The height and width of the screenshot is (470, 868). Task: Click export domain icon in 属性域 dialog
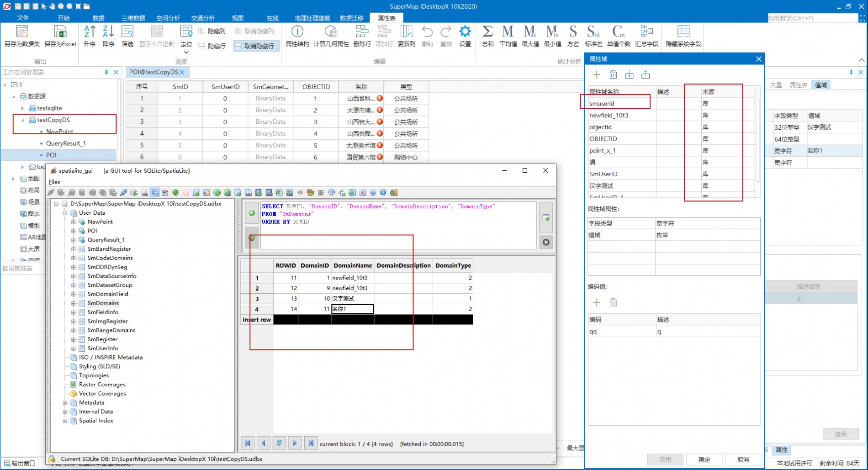tap(646, 74)
